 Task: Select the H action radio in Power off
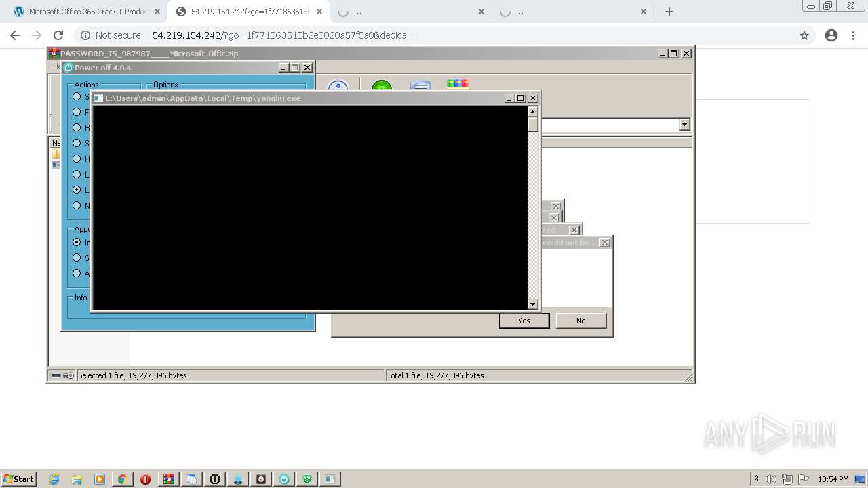(77, 159)
